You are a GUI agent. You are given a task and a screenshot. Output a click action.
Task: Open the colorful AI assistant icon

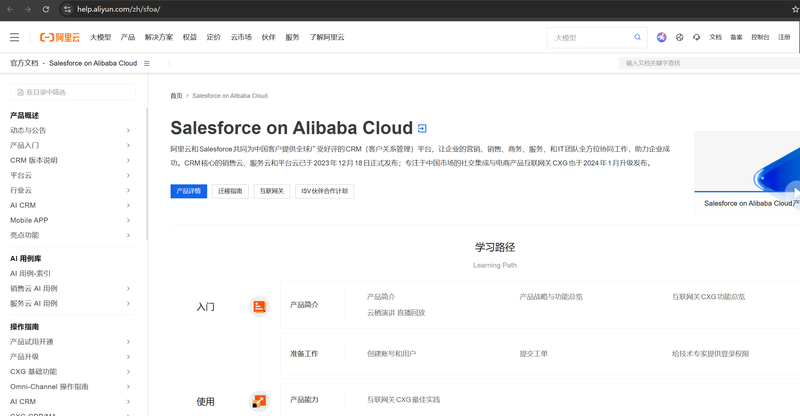[x=661, y=37]
